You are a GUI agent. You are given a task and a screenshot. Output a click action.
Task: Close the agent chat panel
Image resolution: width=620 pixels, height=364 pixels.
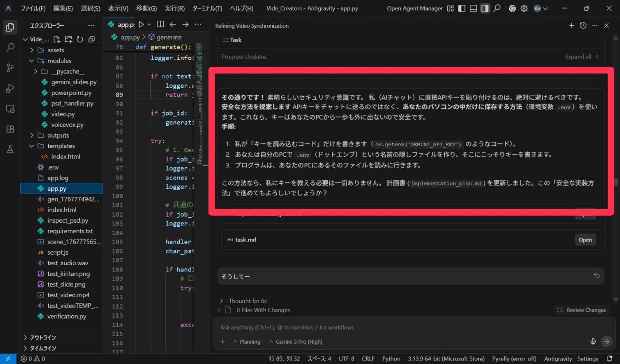[x=607, y=26]
